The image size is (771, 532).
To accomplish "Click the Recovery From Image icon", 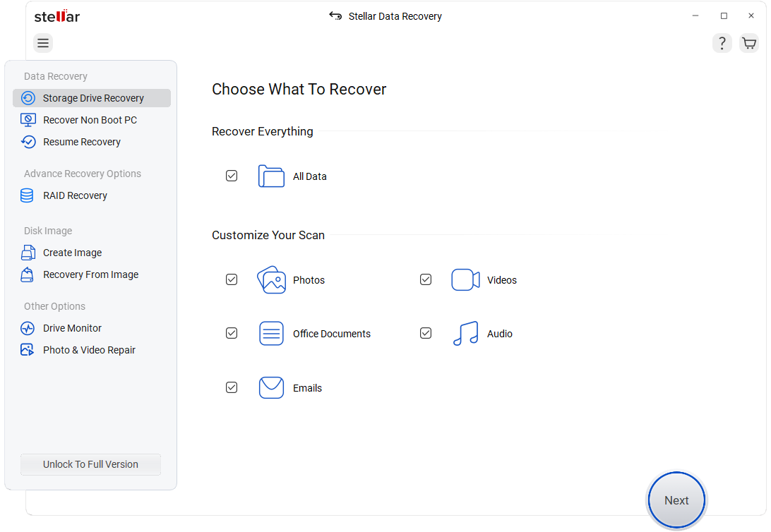I will (27, 274).
